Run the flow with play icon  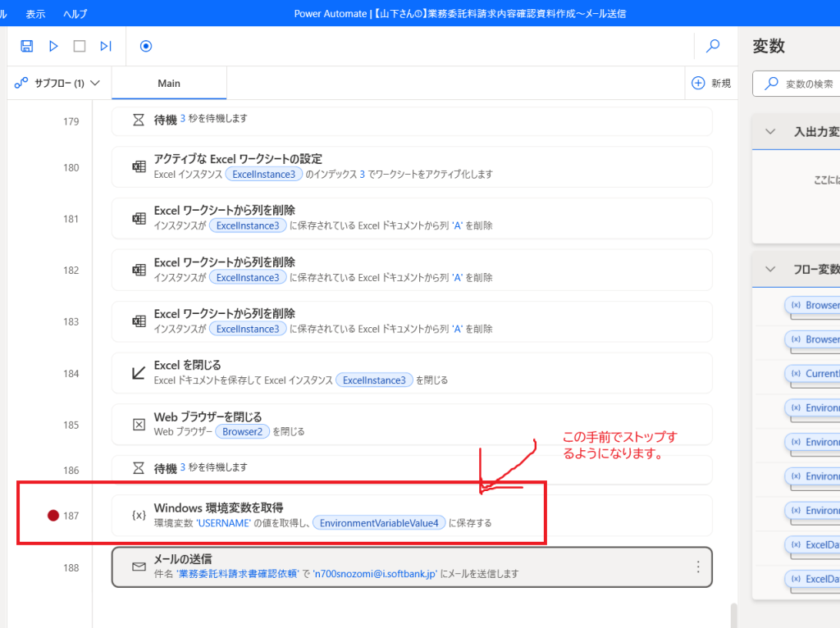point(53,46)
